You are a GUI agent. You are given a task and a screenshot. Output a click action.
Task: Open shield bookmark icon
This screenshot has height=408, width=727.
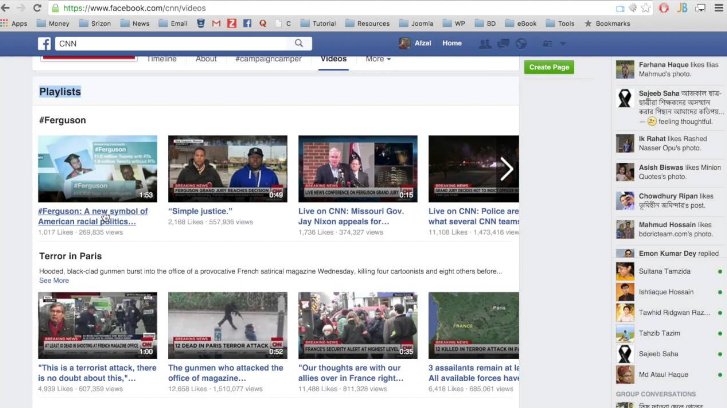click(x=201, y=23)
